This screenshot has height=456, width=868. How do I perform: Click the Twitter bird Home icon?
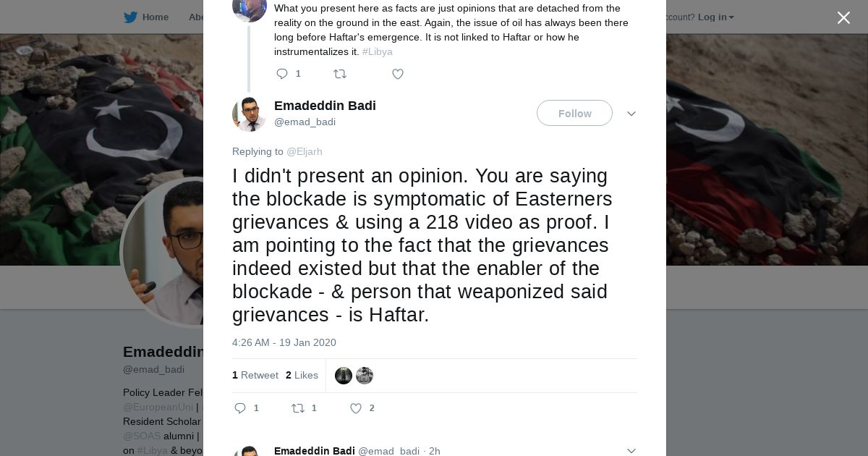coord(130,17)
